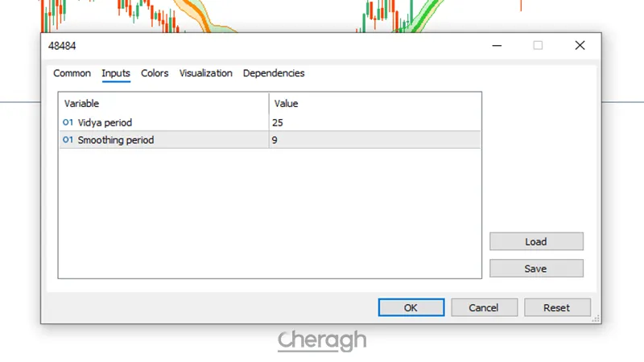Click the Cheragh watermark logo
This screenshot has width=644, height=362.
[x=322, y=341]
